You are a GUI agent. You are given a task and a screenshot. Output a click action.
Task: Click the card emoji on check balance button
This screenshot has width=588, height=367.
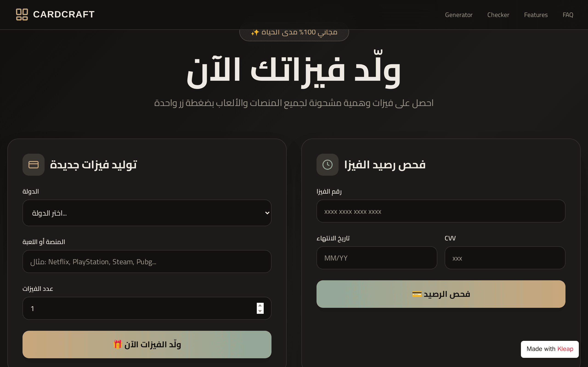pos(417,294)
